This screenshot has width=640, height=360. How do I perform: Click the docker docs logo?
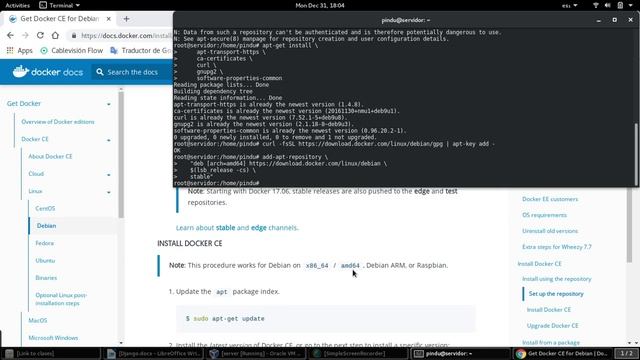tap(48, 72)
